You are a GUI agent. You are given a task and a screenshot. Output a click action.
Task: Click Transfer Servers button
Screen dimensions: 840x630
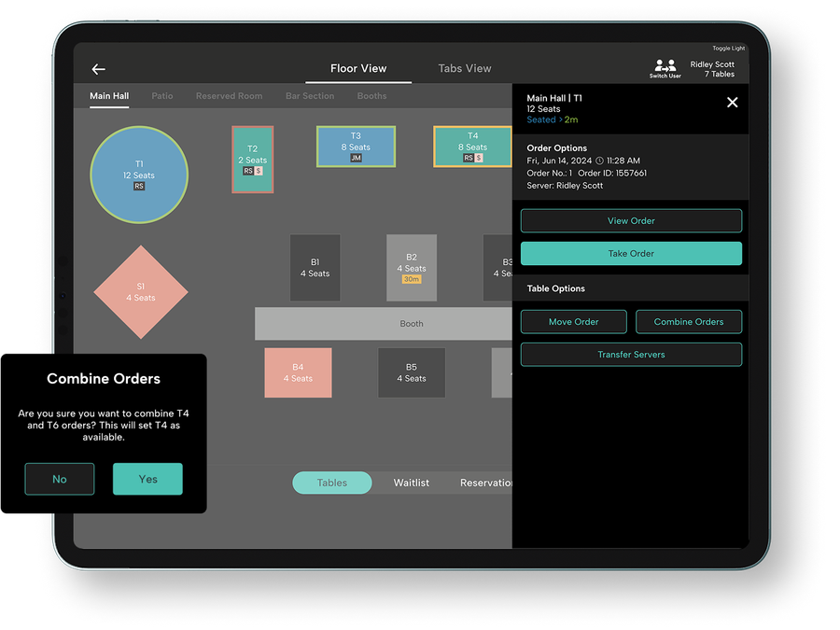(x=631, y=355)
